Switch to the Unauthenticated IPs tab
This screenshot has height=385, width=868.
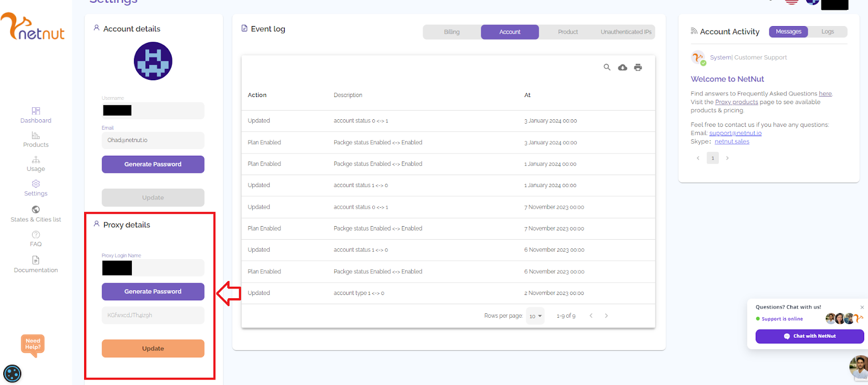coord(626,32)
